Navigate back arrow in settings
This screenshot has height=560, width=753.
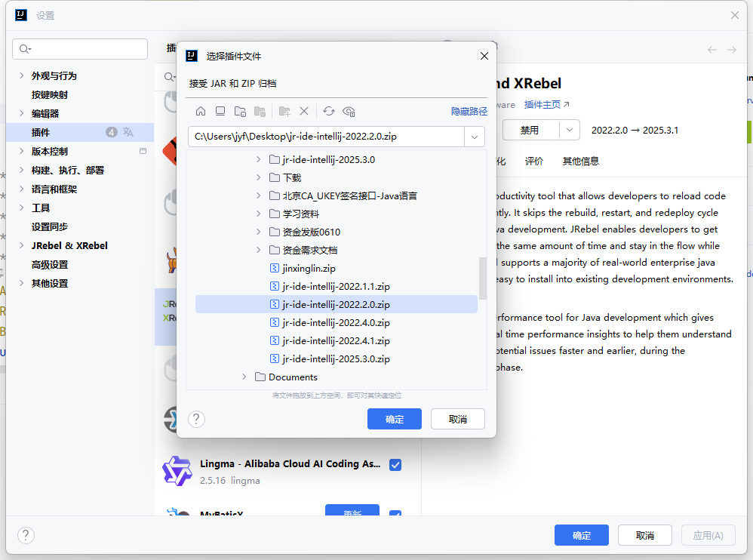[x=712, y=50]
